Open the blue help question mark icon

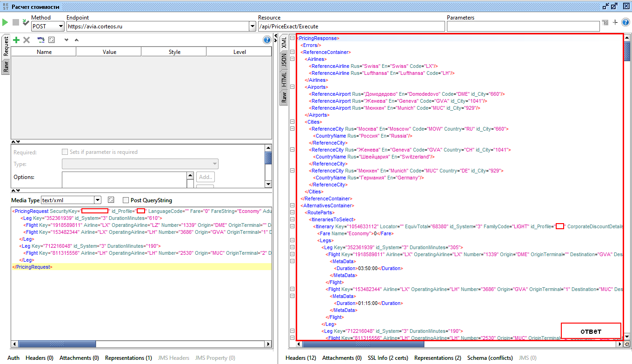pos(266,40)
